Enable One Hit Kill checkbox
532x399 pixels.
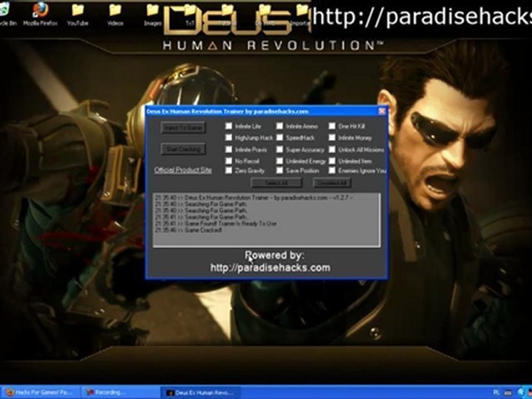click(332, 126)
